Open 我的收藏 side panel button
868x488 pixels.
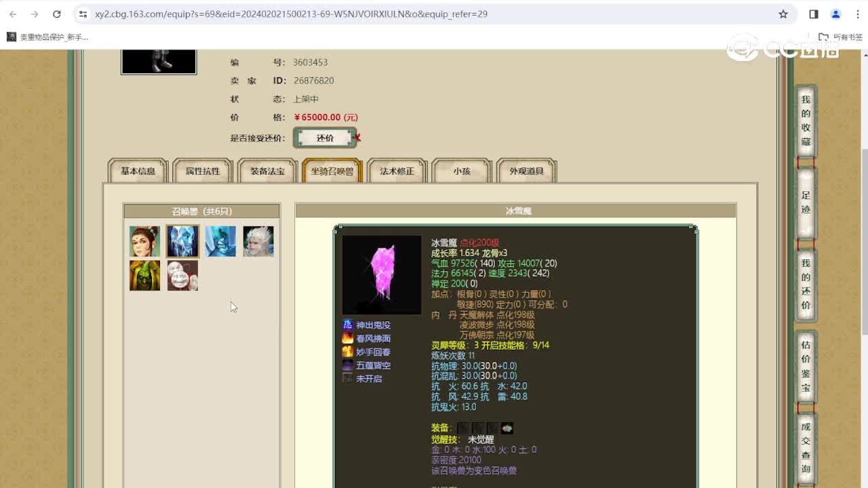click(x=806, y=121)
